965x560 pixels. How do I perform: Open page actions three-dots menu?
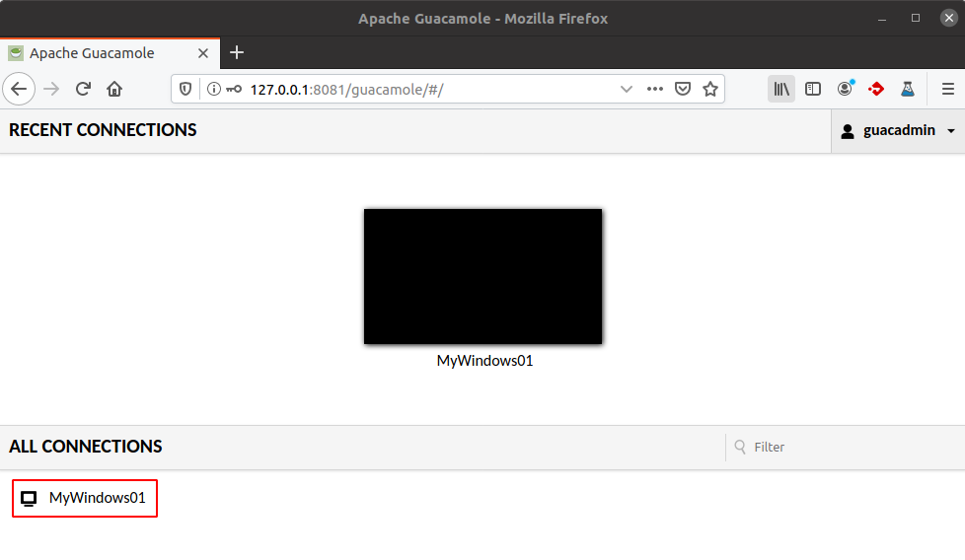click(655, 89)
